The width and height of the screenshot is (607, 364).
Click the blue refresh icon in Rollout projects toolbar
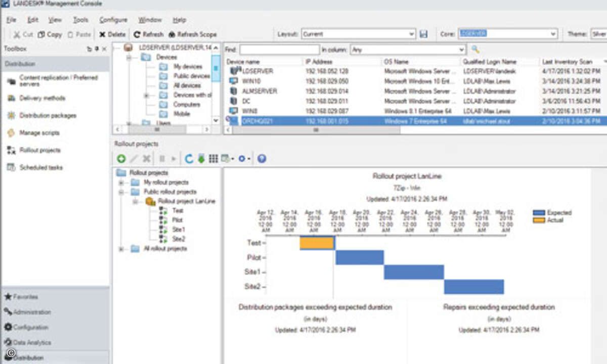tap(189, 159)
